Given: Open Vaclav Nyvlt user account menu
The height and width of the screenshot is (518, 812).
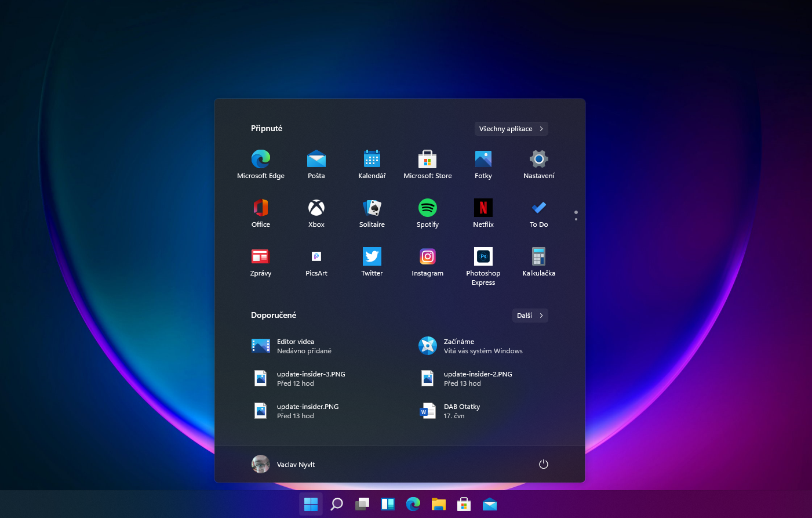Looking at the screenshot, I should point(284,464).
